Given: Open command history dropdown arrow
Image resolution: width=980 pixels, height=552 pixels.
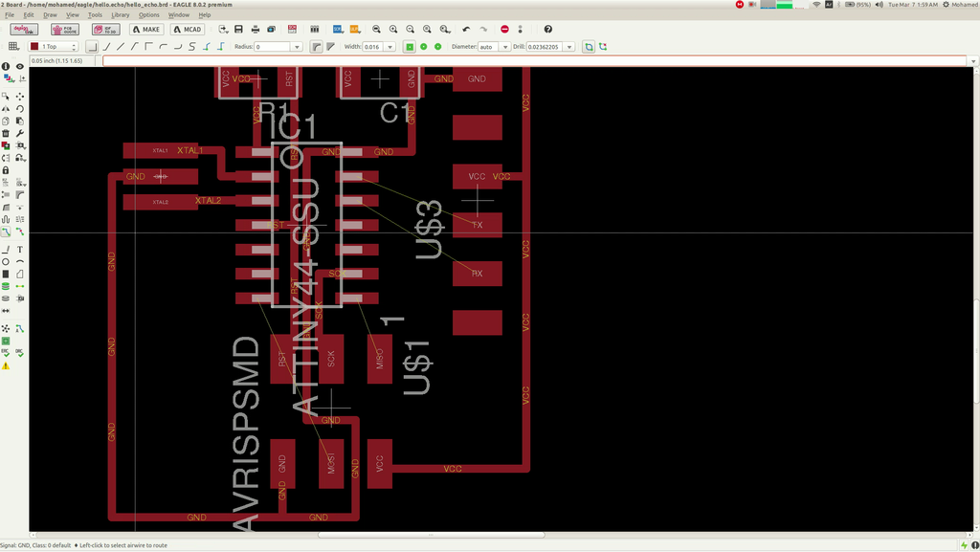Looking at the screenshot, I should pos(973,61).
